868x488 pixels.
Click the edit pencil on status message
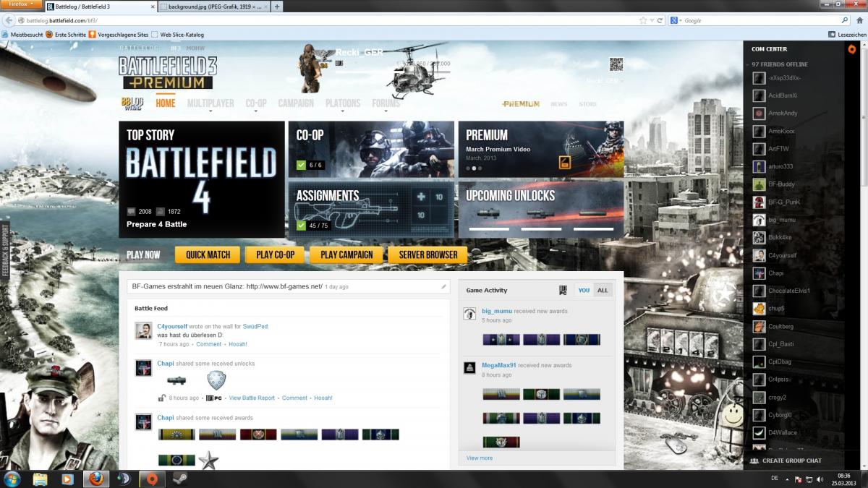click(x=443, y=287)
